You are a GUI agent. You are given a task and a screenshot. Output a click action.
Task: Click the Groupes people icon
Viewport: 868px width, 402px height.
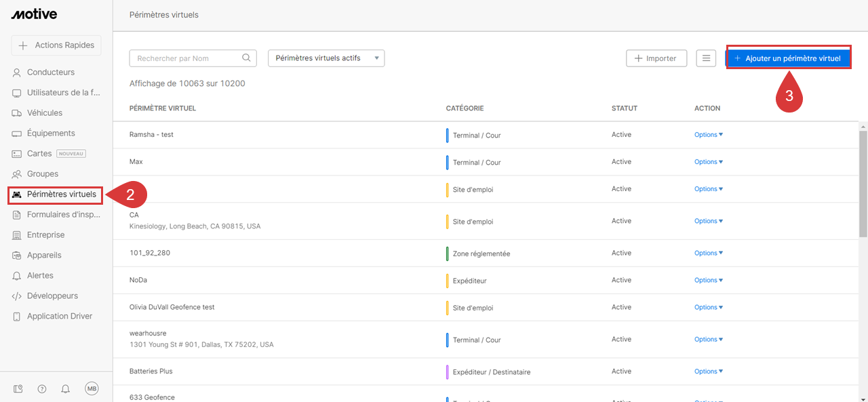click(x=17, y=174)
